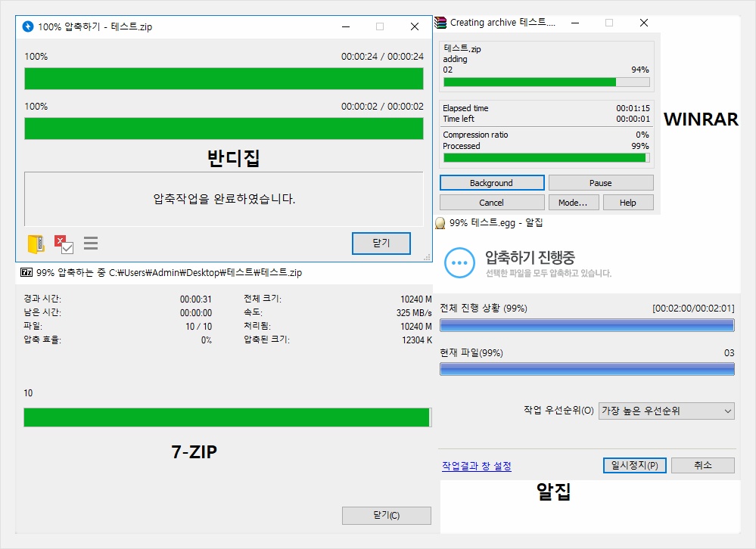
Task: Click ALZip 전체 진행 상황 progress bar
Action: pos(587,326)
